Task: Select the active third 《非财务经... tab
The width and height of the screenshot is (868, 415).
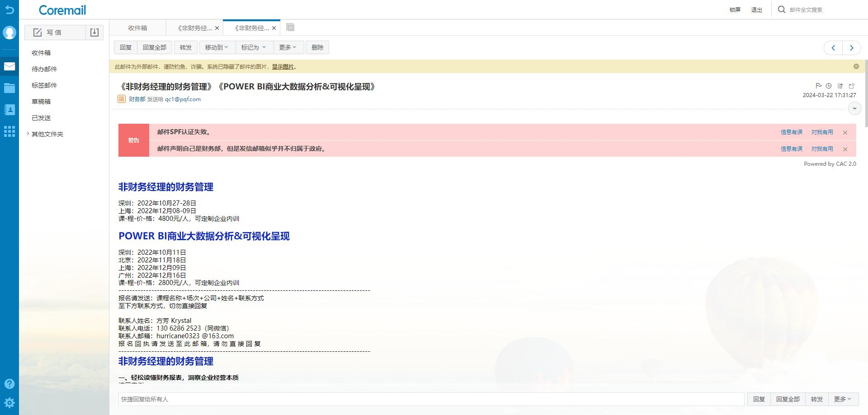Action: click(252, 28)
